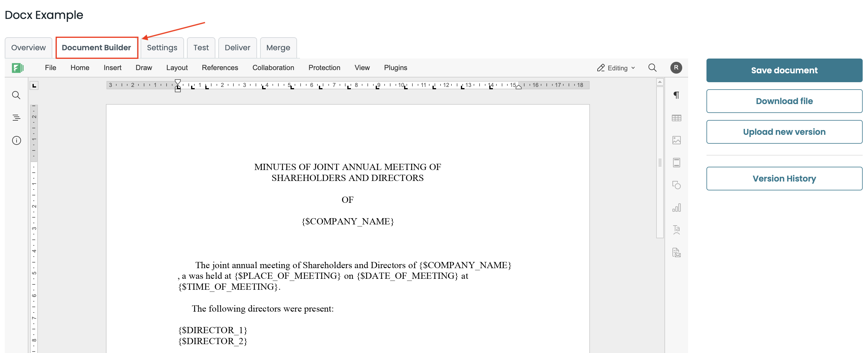Open chart settings panel
The height and width of the screenshot is (353, 868).
click(x=677, y=208)
